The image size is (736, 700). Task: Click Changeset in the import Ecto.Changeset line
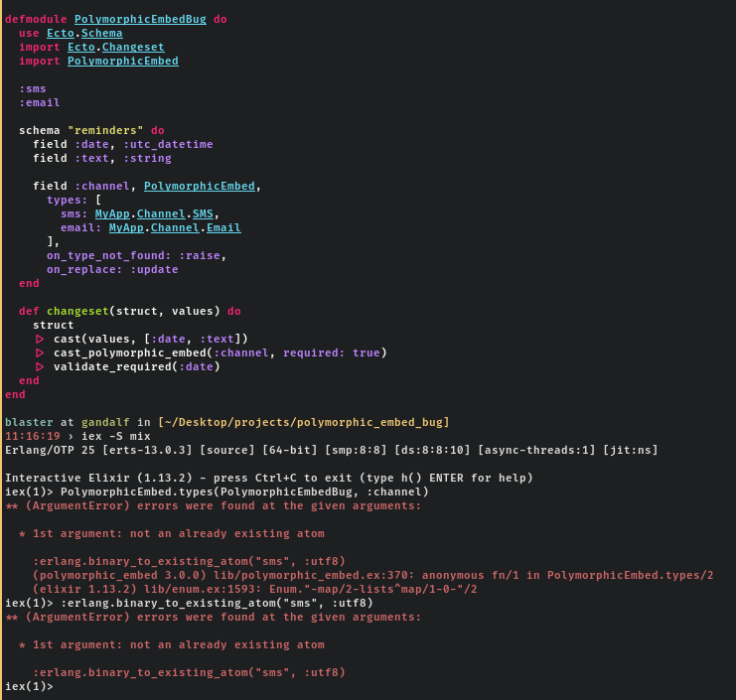[x=133, y=47]
